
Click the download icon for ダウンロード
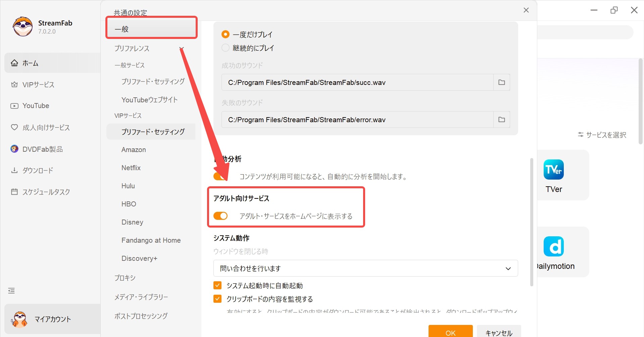[14, 170]
